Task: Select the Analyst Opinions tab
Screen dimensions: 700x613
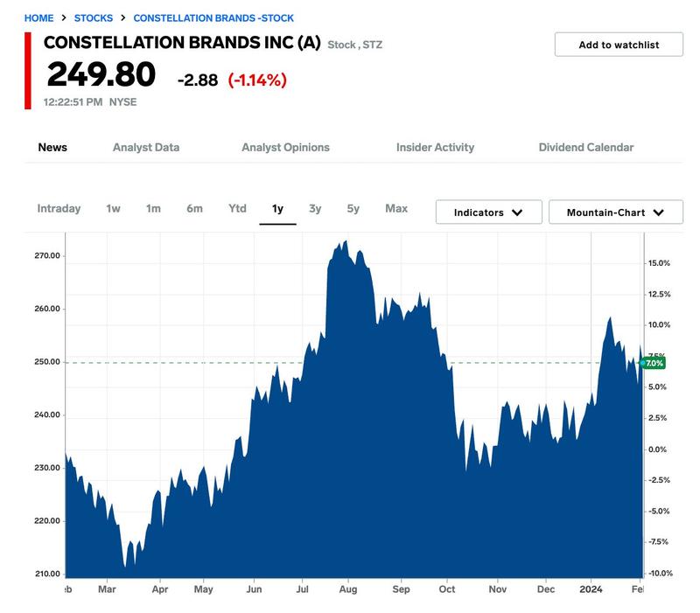Action: click(x=286, y=147)
